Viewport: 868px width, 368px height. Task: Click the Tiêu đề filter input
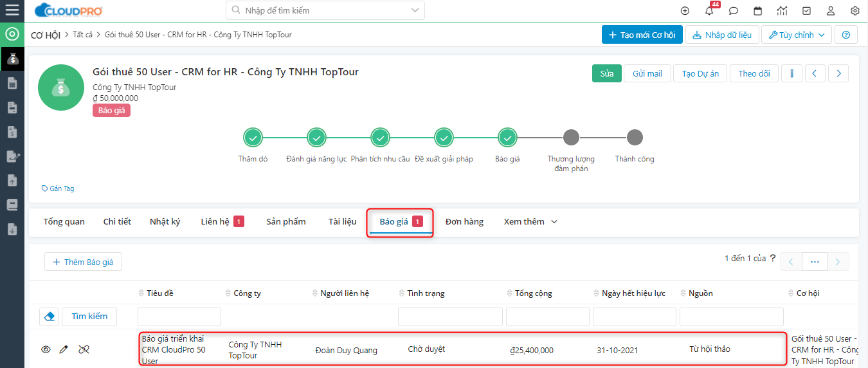[179, 317]
